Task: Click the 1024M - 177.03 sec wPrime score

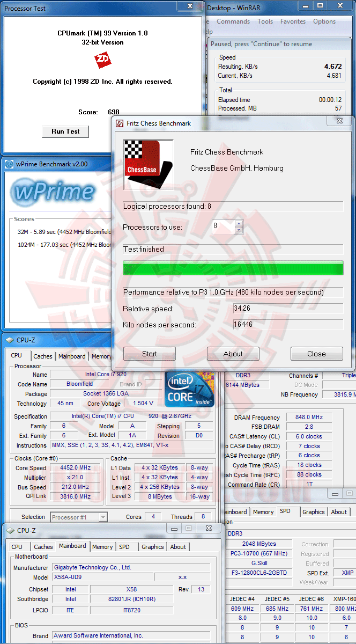Action: click(x=64, y=245)
